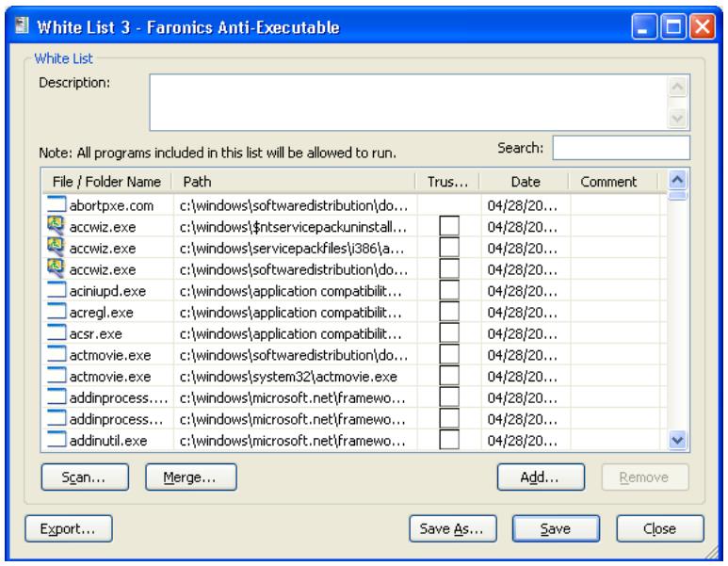Click the Description box scroll up arrow
728x566 pixels.
click(677, 87)
